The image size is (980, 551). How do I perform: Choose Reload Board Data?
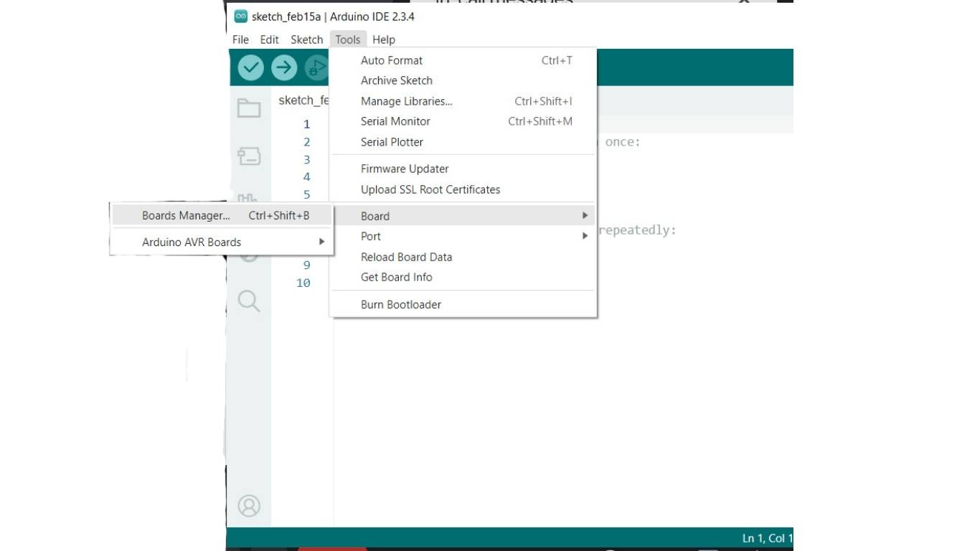[x=463, y=257]
